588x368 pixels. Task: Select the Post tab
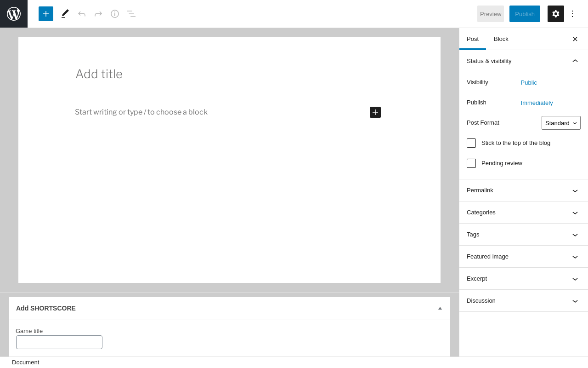click(473, 39)
